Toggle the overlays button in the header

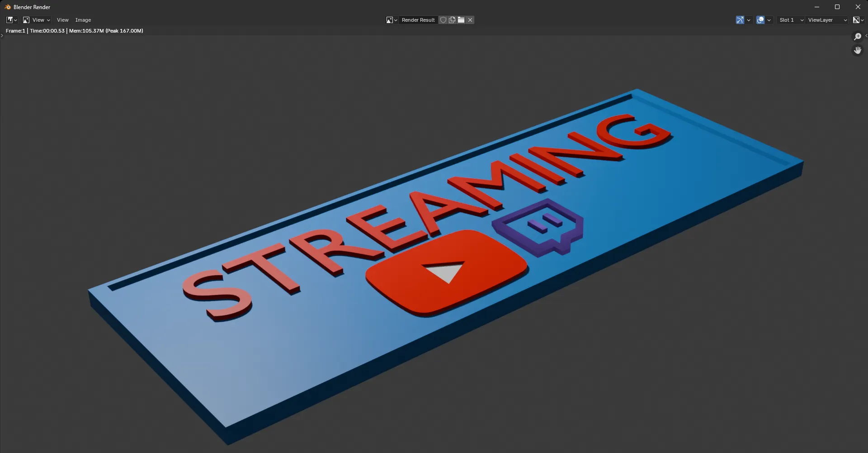760,19
